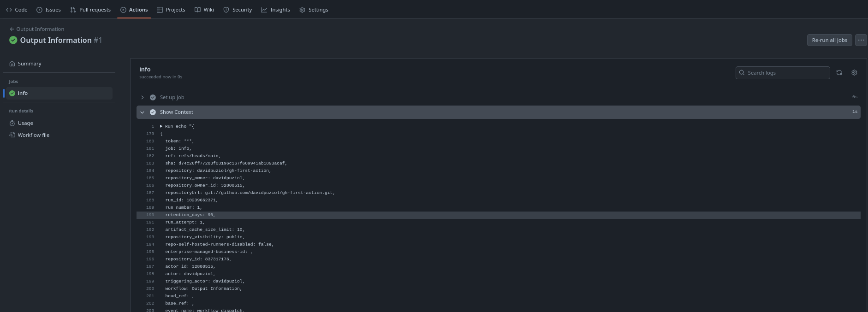Refresh the job logs
The image size is (868, 312).
coord(839,72)
